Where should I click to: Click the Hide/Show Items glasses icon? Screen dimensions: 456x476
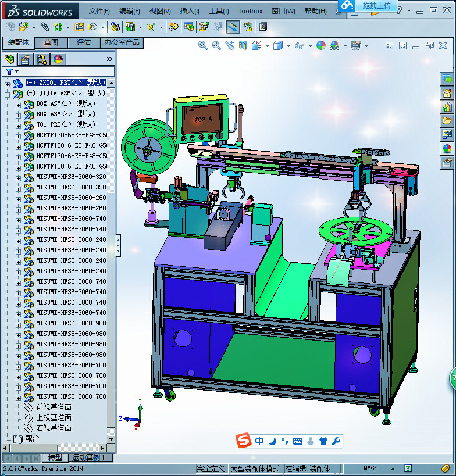coord(300,46)
